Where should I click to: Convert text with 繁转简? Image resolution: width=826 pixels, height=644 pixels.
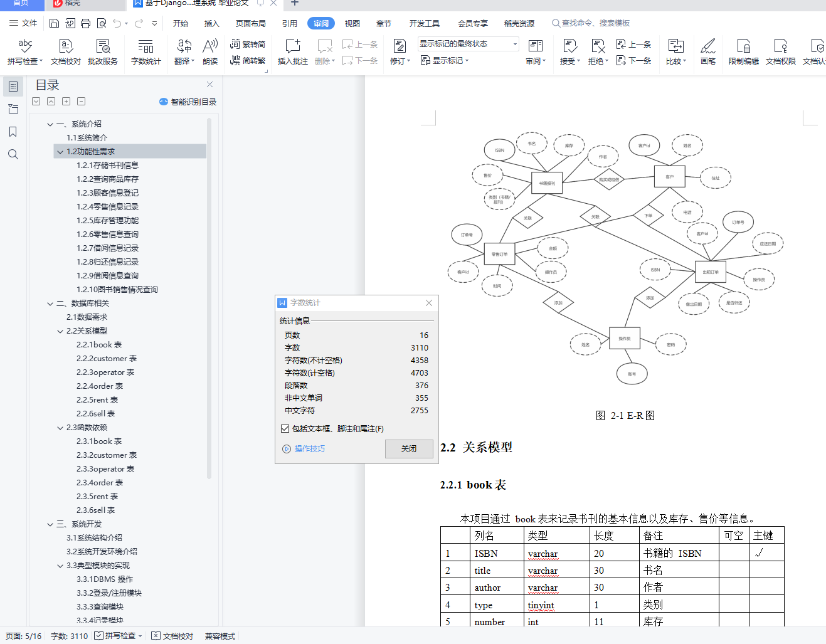pyautogui.click(x=248, y=45)
